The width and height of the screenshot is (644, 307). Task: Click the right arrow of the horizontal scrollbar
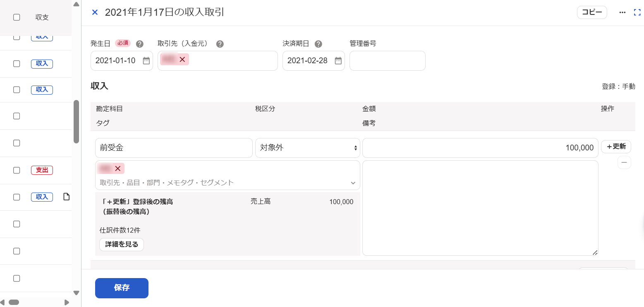click(67, 302)
